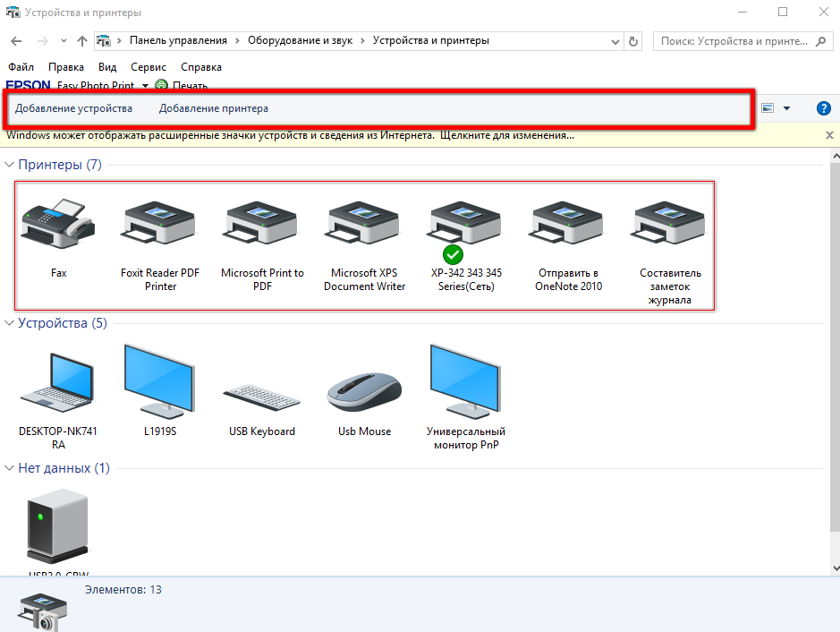Viewport: 840px width, 632px height.
Task: Select the Fax printer icon
Action: pyautogui.click(x=58, y=224)
